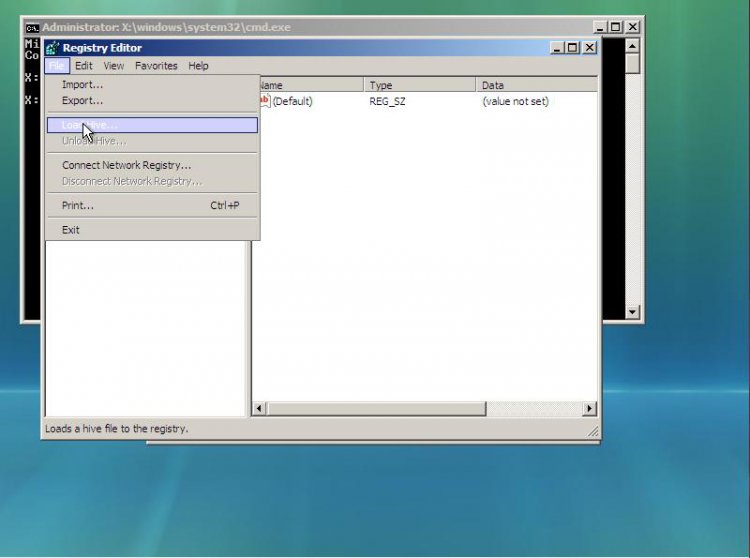The image size is (750, 558).
Task: Click the (Default) value string icon
Action: [265, 101]
